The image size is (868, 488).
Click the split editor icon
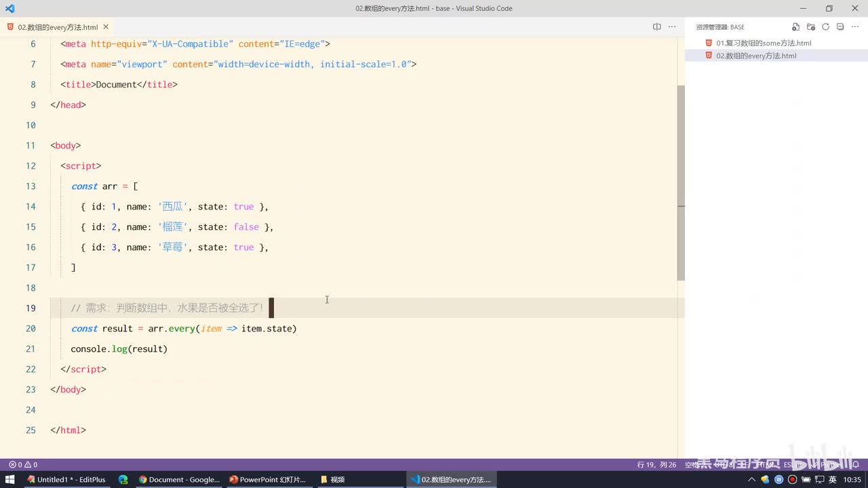[x=657, y=27]
